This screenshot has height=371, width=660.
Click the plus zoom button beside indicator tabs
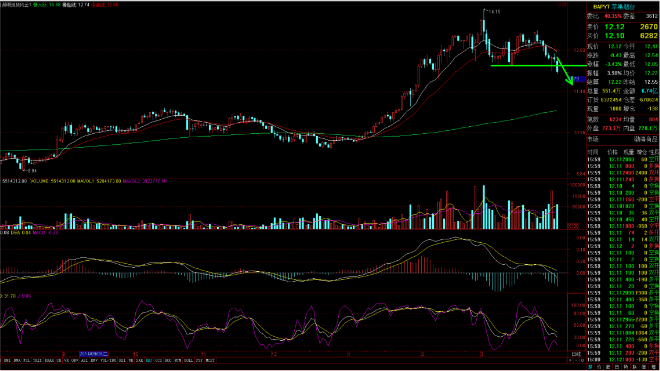[x=570, y=360]
